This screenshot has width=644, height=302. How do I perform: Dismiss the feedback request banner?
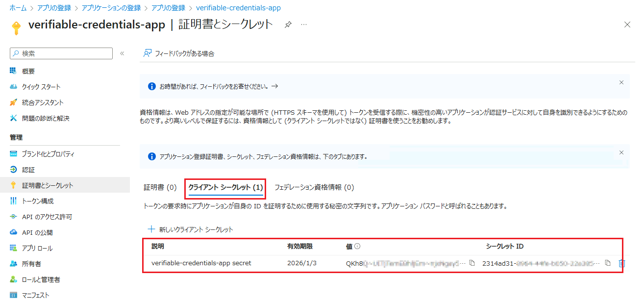621,82
